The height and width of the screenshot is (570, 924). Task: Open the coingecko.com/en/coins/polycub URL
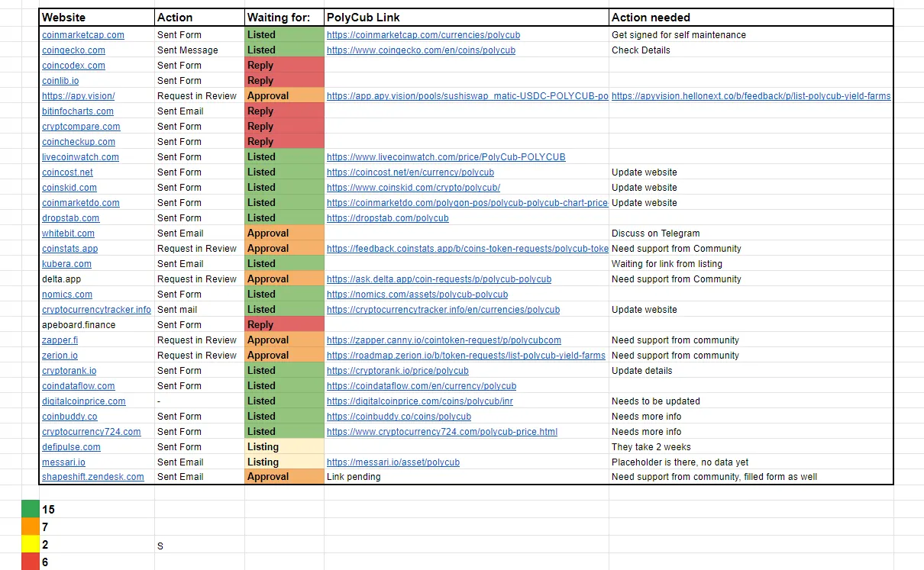click(x=421, y=50)
